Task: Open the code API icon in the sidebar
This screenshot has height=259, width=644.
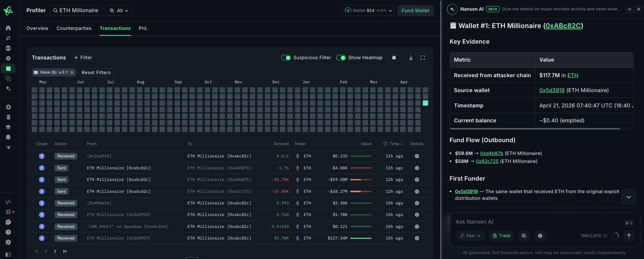Action: click(x=8, y=202)
